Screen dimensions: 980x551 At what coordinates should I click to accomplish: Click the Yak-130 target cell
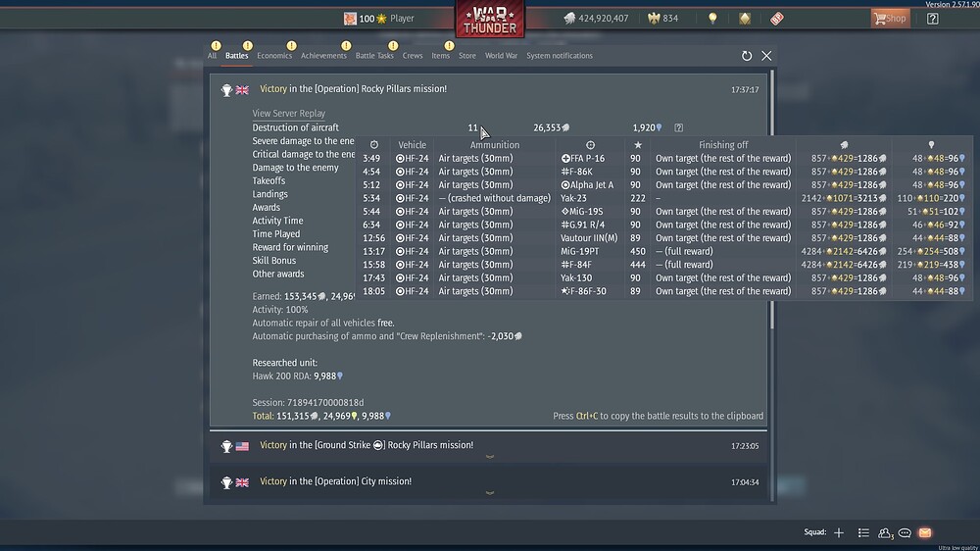pyautogui.click(x=576, y=277)
